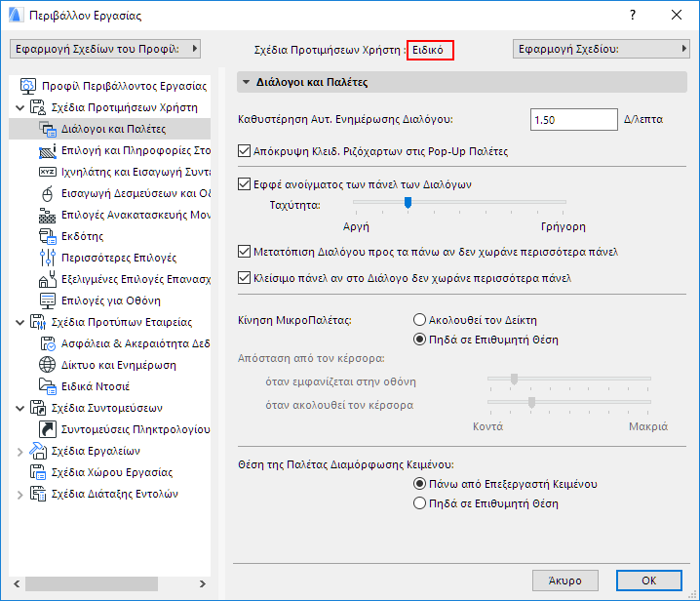Click the 'όταν εμφανίζεται στην οθόνη' slider
This screenshot has height=601, width=700.
pyautogui.click(x=515, y=379)
